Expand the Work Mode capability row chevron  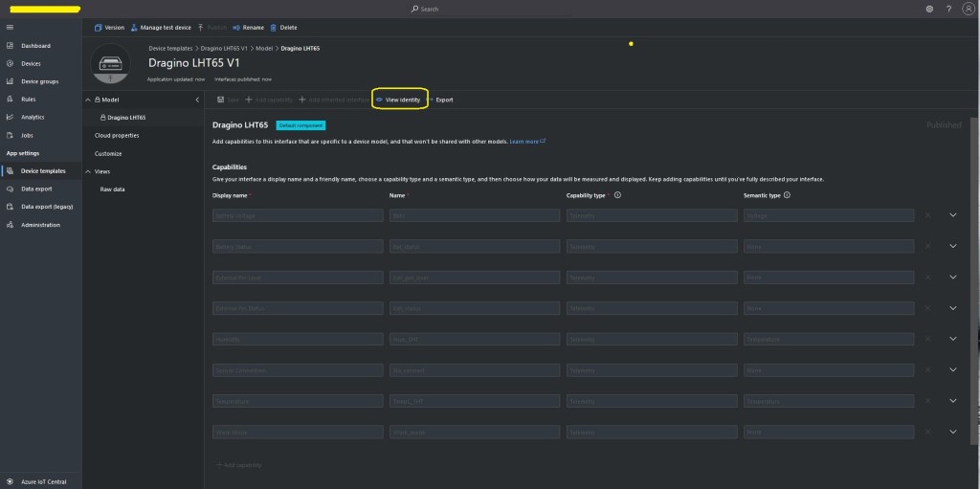[952, 433]
